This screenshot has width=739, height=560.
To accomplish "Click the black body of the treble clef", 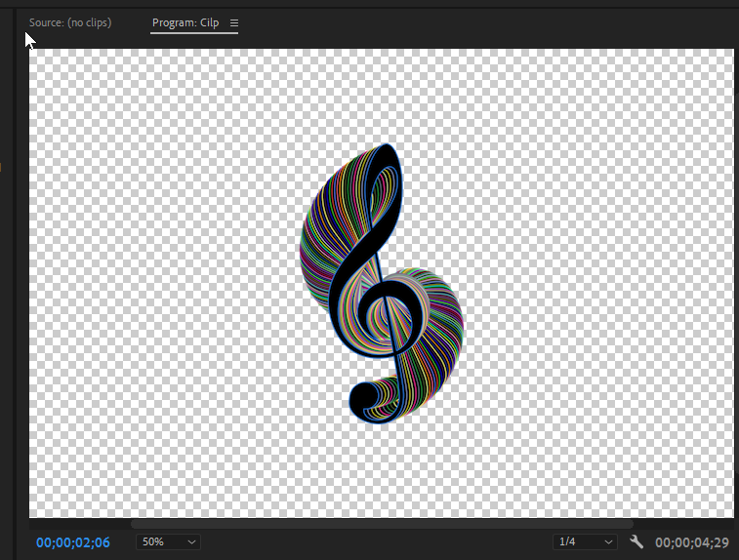I will (x=342, y=283).
